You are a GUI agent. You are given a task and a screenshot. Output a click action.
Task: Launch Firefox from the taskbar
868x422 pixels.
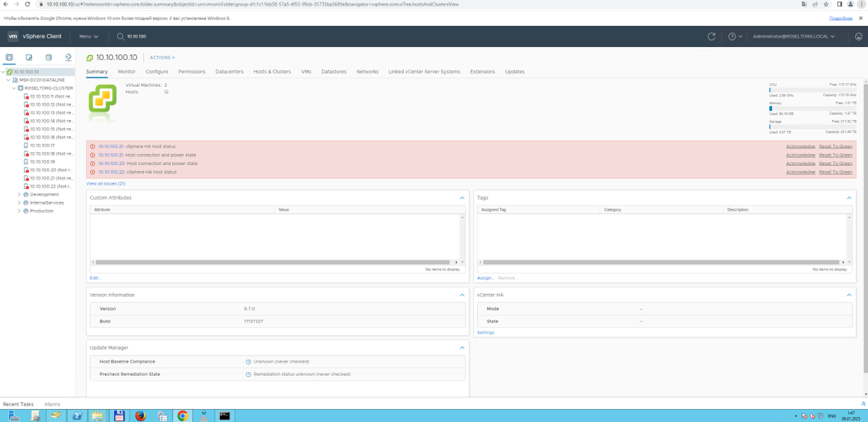pos(140,415)
